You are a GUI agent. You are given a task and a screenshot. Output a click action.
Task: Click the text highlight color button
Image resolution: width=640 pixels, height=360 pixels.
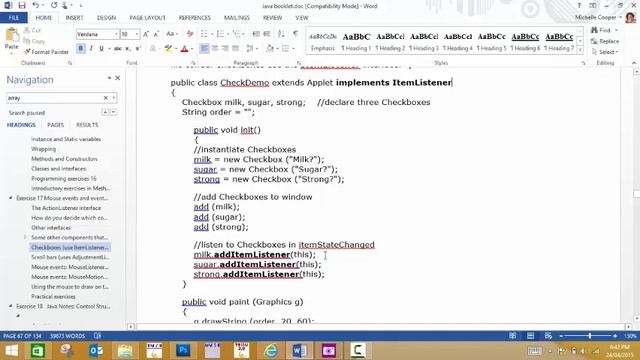coord(168,49)
